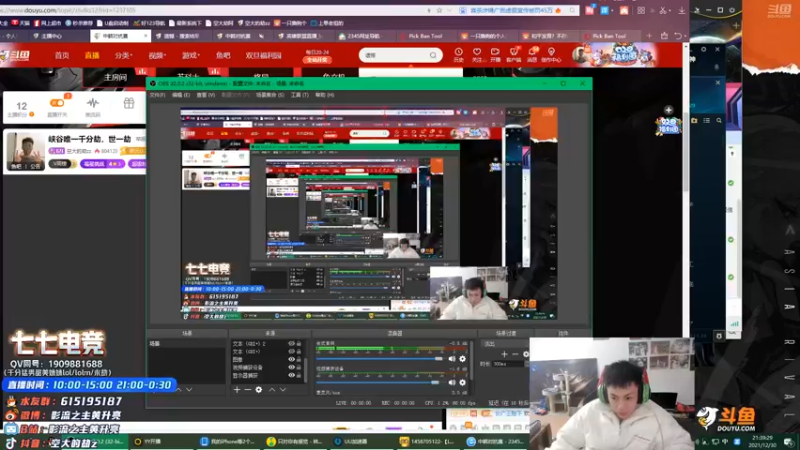Image resolution: width=800 pixels, height=450 pixels.
Task: Toggle the orange switch in room panel
Action: pos(57,103)
